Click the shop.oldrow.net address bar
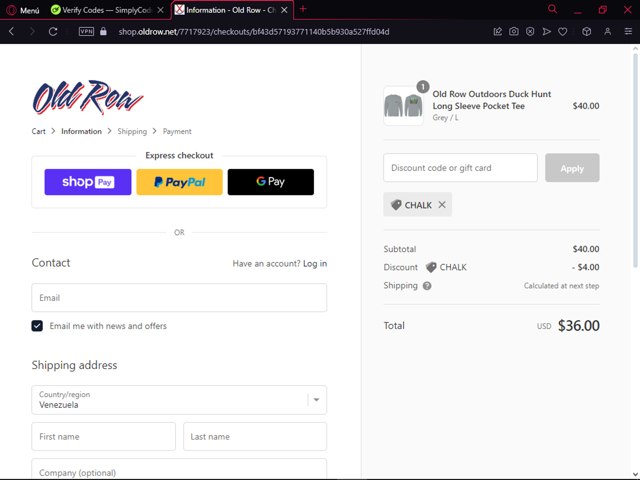Viewport: 640px width, 480px height. [253, 32]
